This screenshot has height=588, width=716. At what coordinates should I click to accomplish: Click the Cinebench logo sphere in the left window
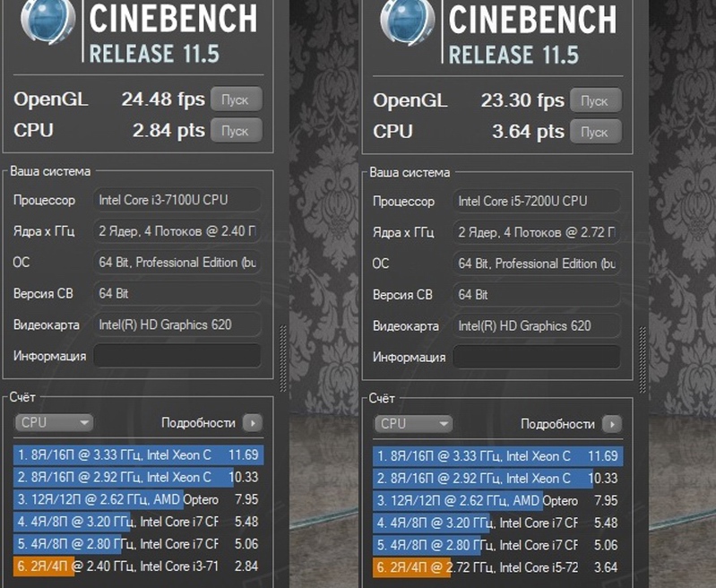point(47,21)
